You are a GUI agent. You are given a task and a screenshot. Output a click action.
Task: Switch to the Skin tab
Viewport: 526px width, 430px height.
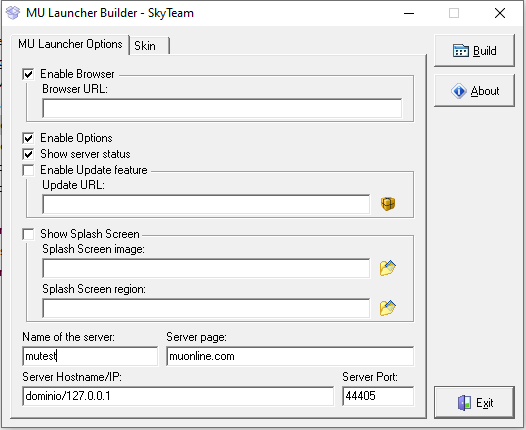[x=149, y=46]
